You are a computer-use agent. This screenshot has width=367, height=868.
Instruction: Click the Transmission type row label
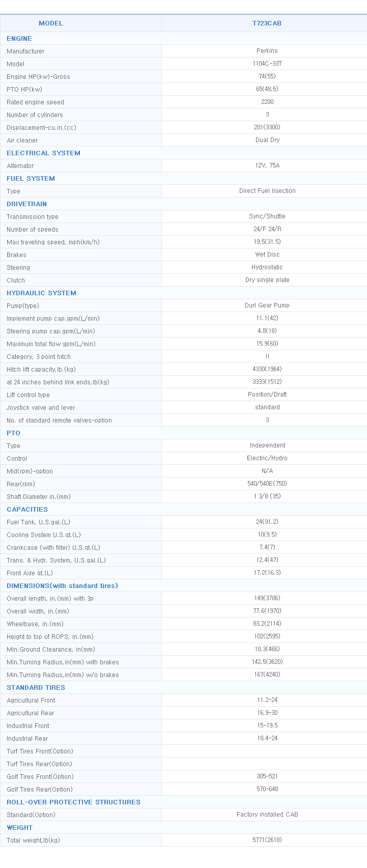(x=33, y=217)
